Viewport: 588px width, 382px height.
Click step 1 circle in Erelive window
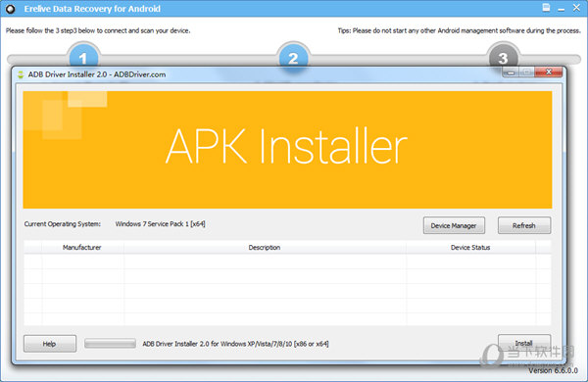click(x=83, y=56)
